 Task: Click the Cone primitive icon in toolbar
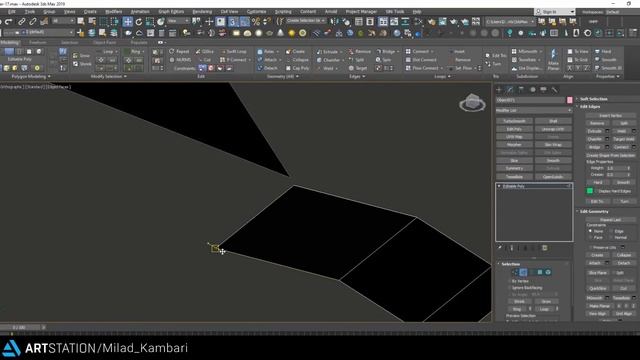point(280,33)
